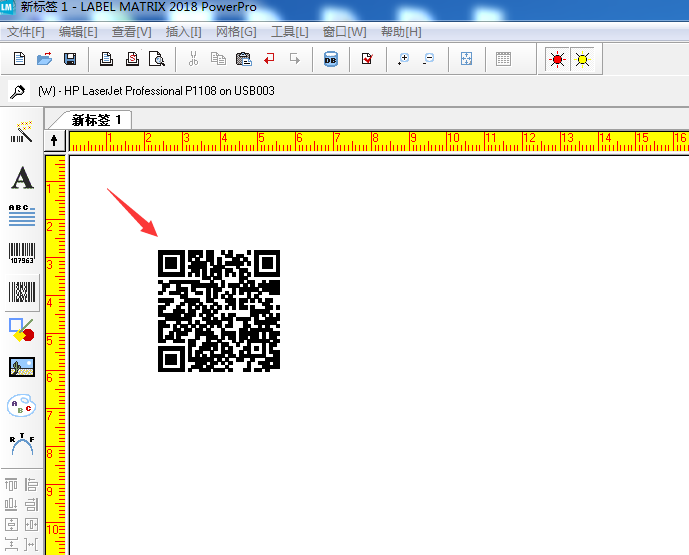Click the checklist icon with red checkmark

(367, 58)
